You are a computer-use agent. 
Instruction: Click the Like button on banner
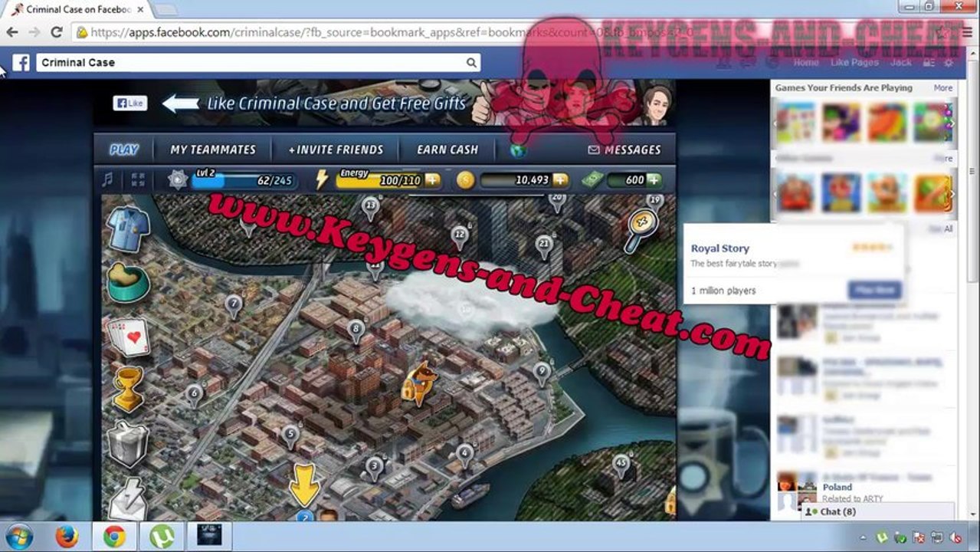point(129,103)
